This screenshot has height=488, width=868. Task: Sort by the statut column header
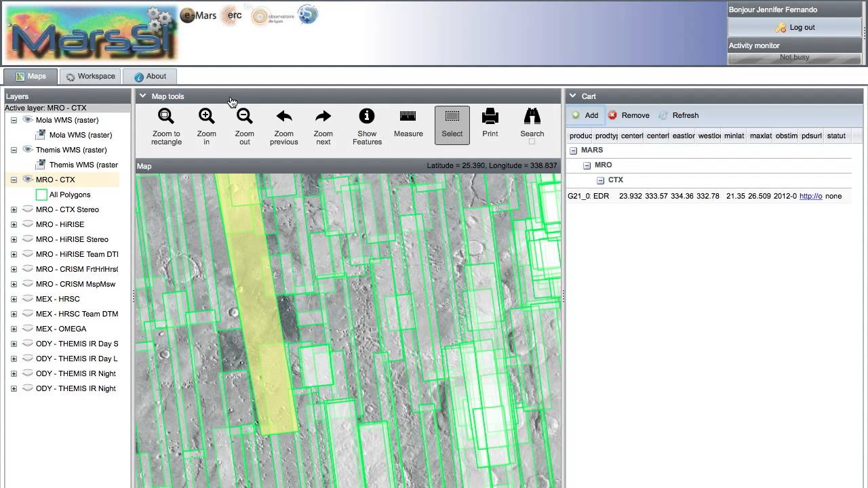pyautogui.click(x=836, y=136)
